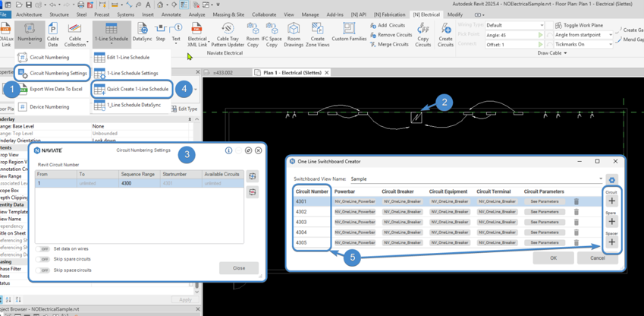Viewport: 644px width, 316px height.
Task: Click the Copy Circuits tool
Action: (x=423, y=35)
